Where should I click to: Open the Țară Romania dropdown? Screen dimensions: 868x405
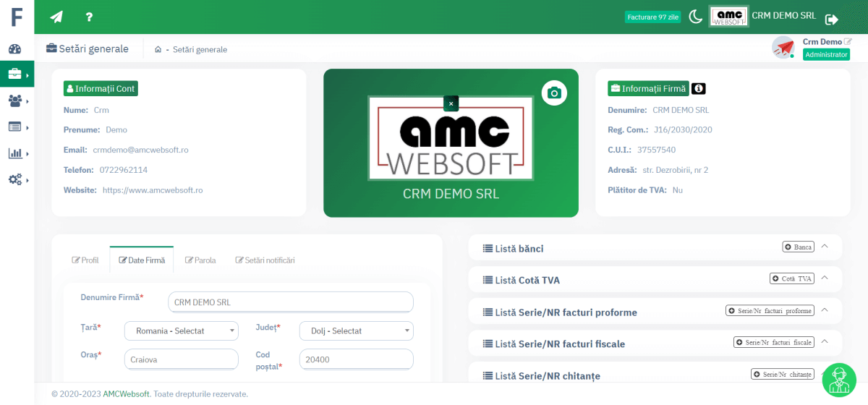point(182,331)
